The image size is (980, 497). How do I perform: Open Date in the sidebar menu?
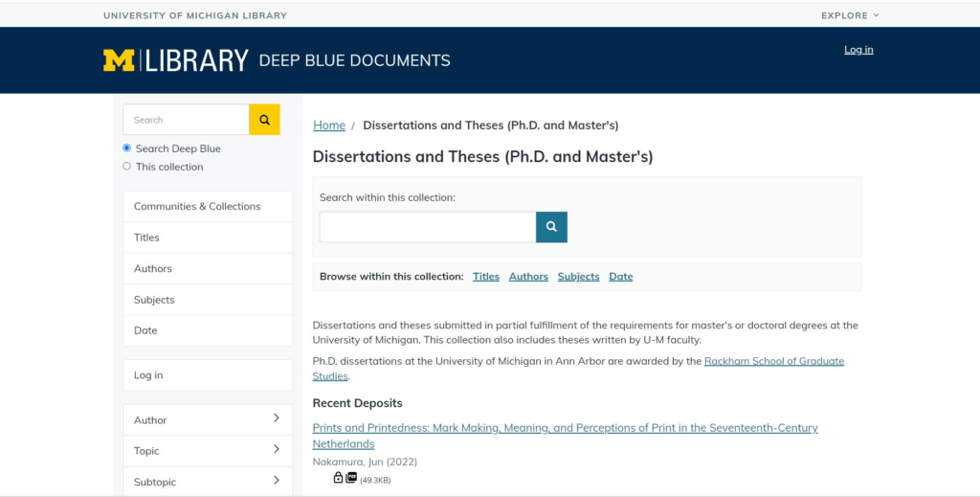click(208, 330)
